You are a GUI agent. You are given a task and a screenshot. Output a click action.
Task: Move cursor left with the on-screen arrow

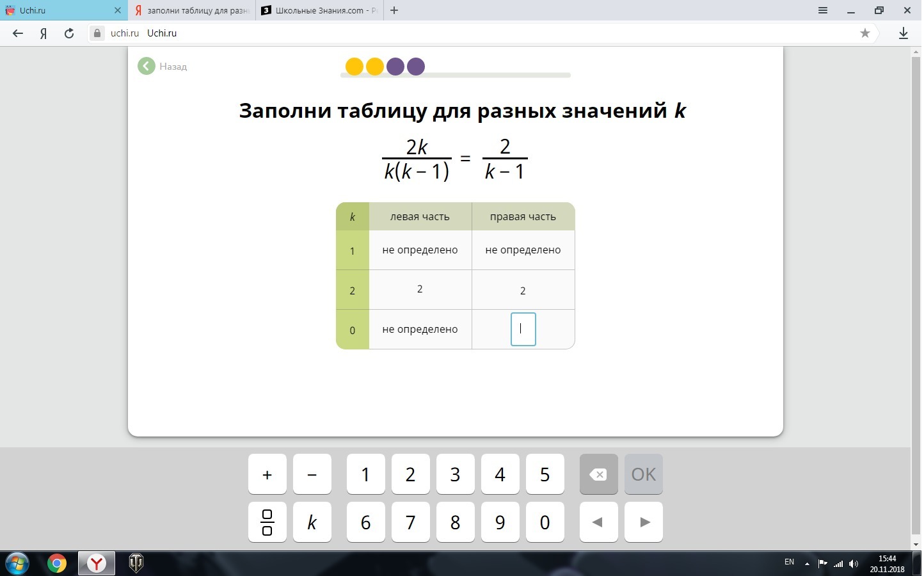pyautogui.click(x=598, y=522)
